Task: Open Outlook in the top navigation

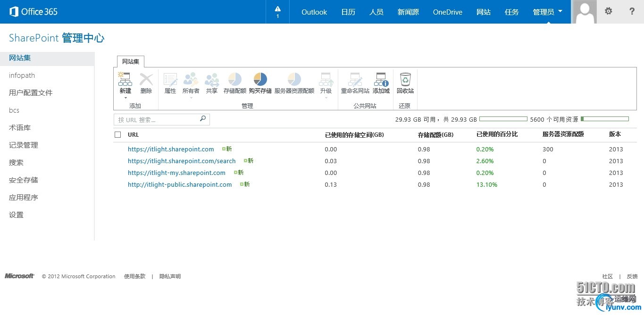Action: click(x=314, y=12)
